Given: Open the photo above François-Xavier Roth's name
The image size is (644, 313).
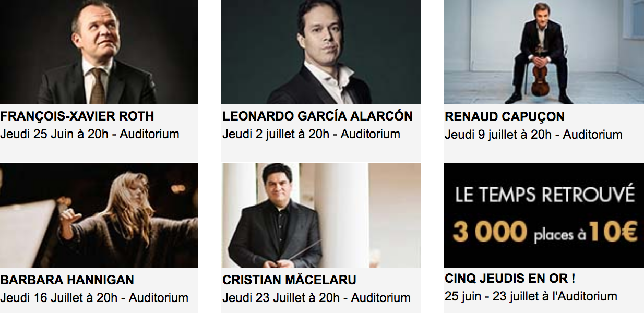Looking at the screenshot, I should tap(99, 52).
